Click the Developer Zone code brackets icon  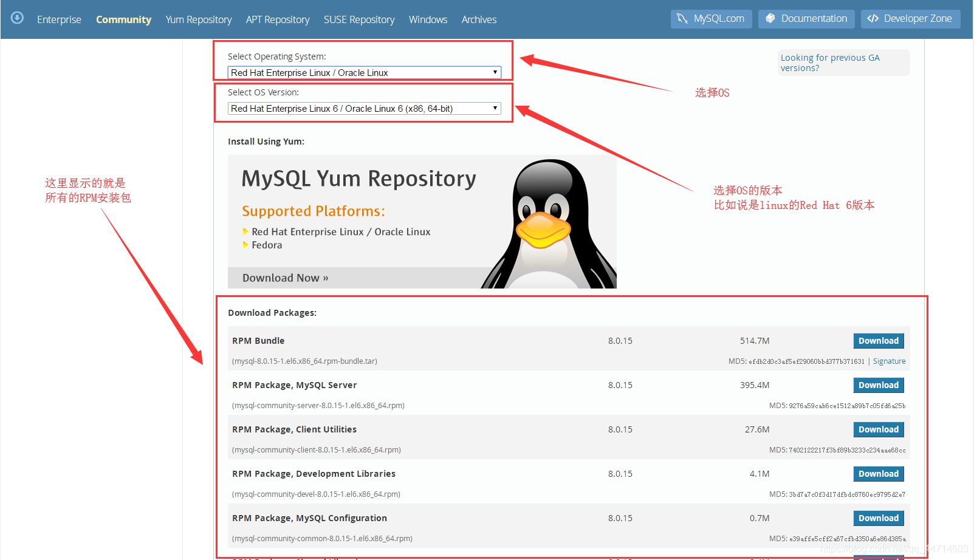(873, 19)
